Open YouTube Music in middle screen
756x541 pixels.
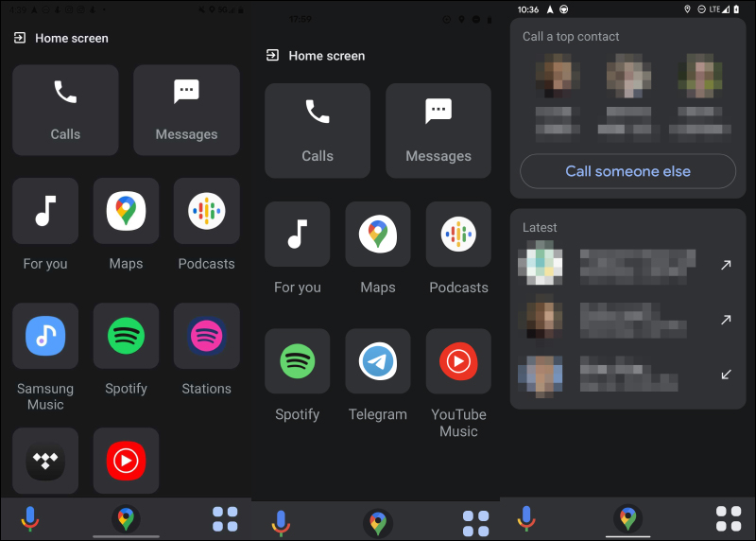coord(458,361)
